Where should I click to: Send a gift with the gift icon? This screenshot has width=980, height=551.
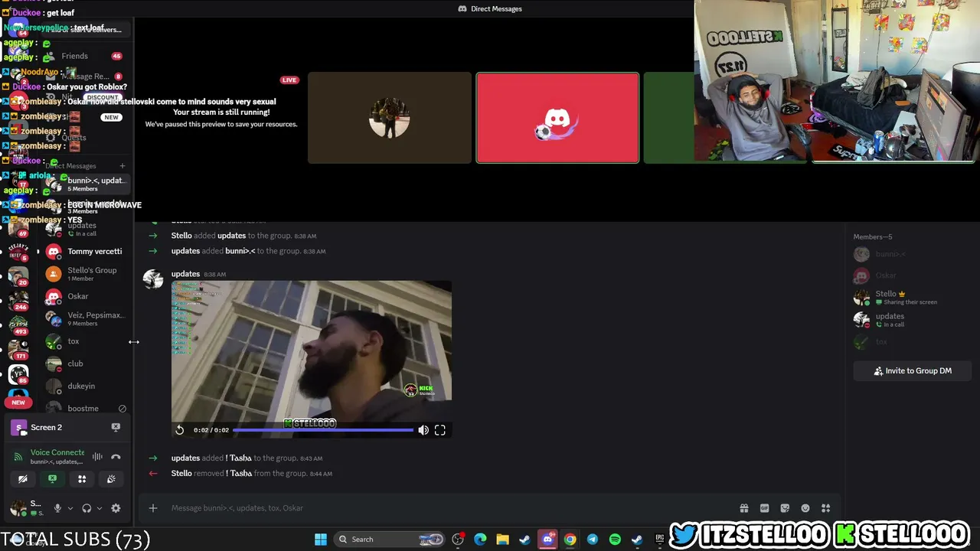tap(743, 508)
